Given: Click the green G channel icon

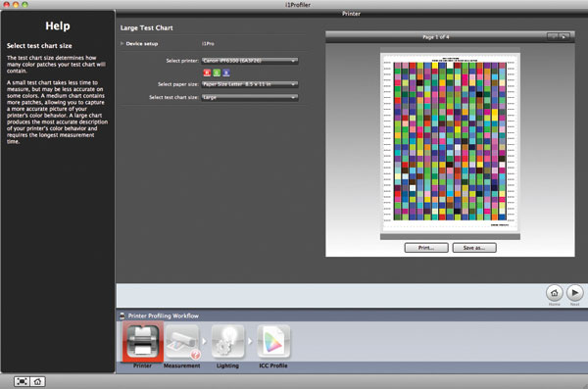Looking at the screenshot, I should (x=217, y=73).
